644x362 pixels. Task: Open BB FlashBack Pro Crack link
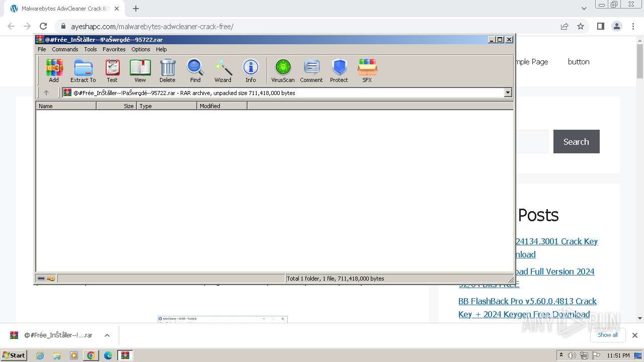[x=527, y=308]
